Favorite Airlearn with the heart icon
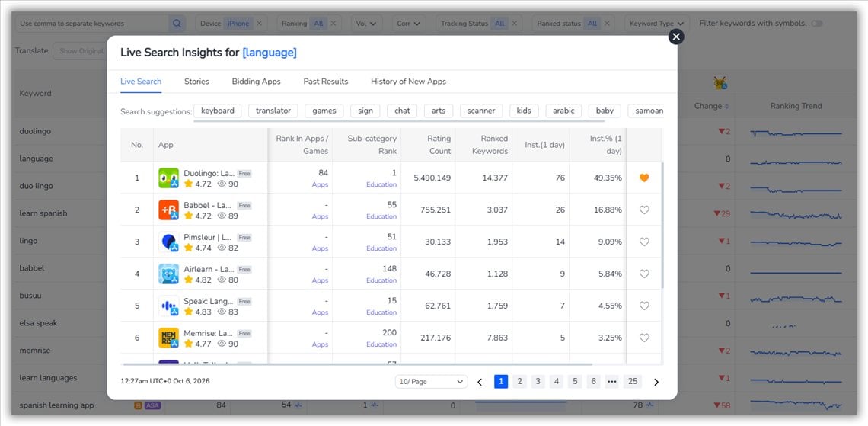 click(x=644, y=274)
